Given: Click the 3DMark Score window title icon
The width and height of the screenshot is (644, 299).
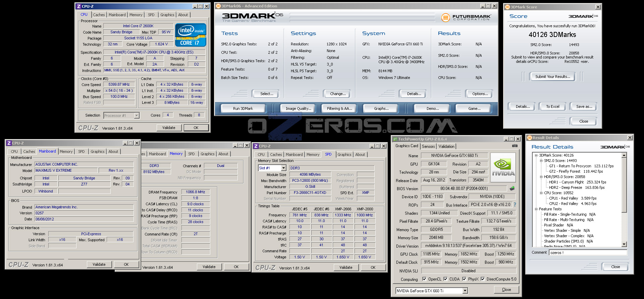Looking at the screenshot, I should [x=507, y=7].
